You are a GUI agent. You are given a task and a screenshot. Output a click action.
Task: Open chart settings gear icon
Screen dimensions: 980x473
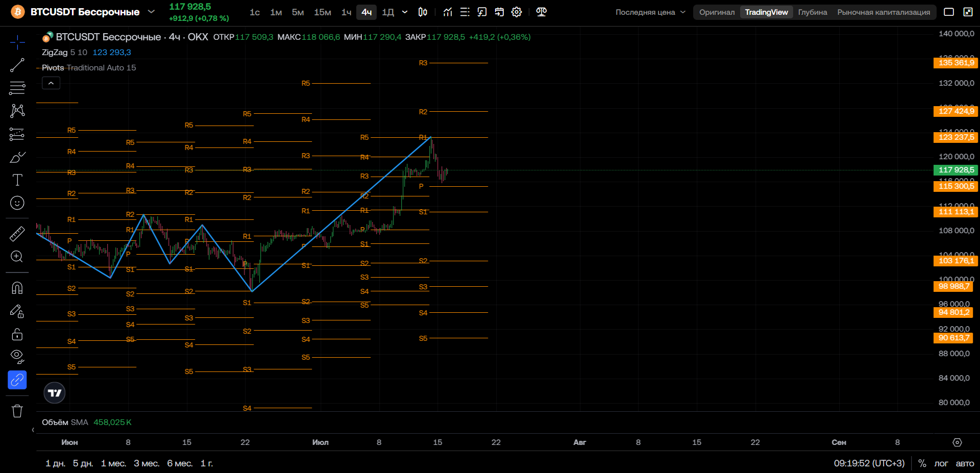tap(517, 12)
